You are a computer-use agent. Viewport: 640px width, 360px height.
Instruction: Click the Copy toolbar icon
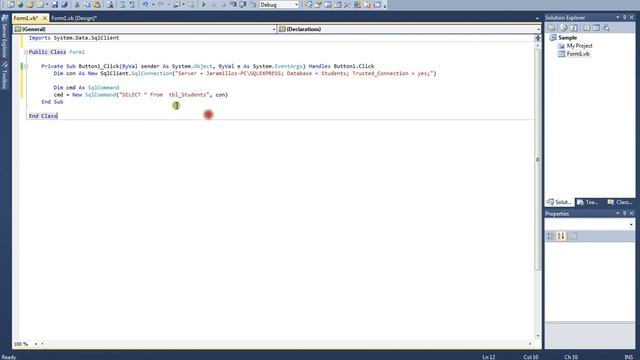pyautogui.click(x=87, y=4)
